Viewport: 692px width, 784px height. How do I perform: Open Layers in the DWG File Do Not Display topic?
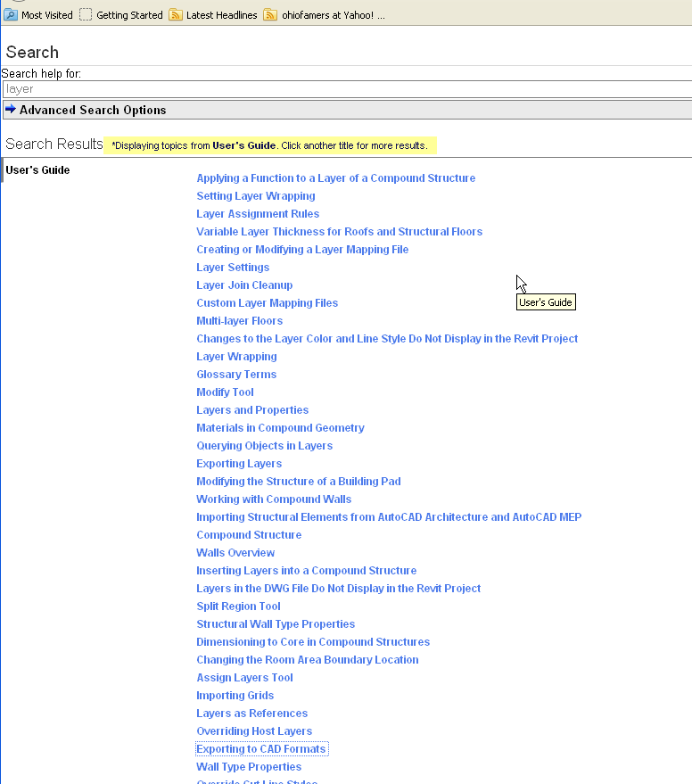coord(338,589)
